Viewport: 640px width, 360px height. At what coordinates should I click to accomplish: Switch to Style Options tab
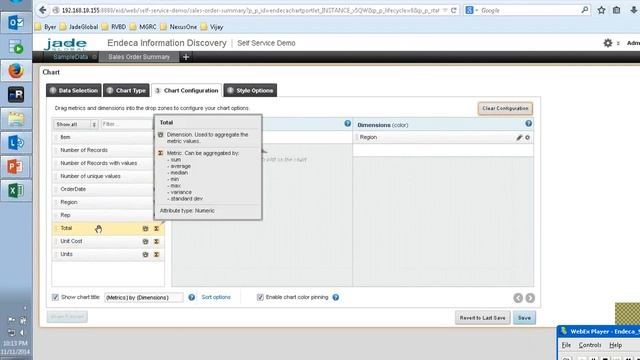pyautogui.click(x=250, y=91)
